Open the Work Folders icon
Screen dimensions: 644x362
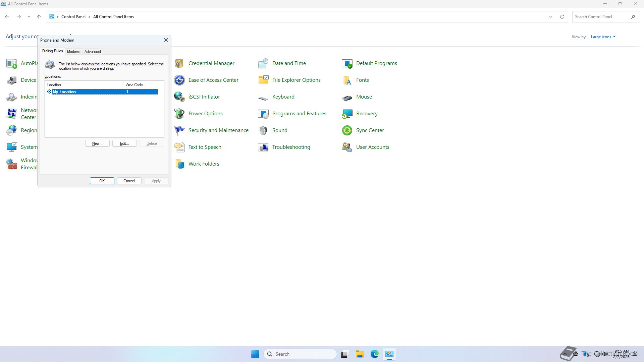pyautogui.click(x=179, y=164)
